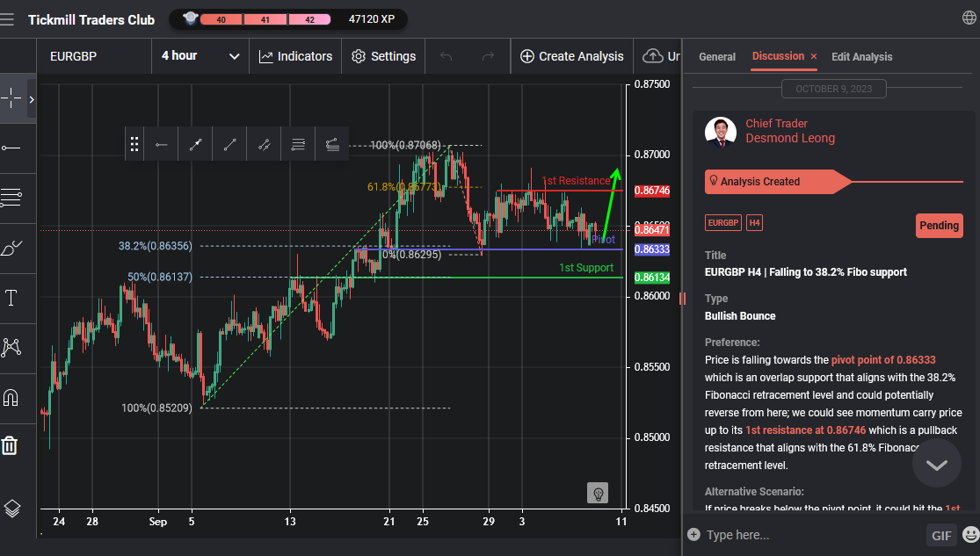Select the line drawing tool in the sidebar

click(x=11, y=148)
